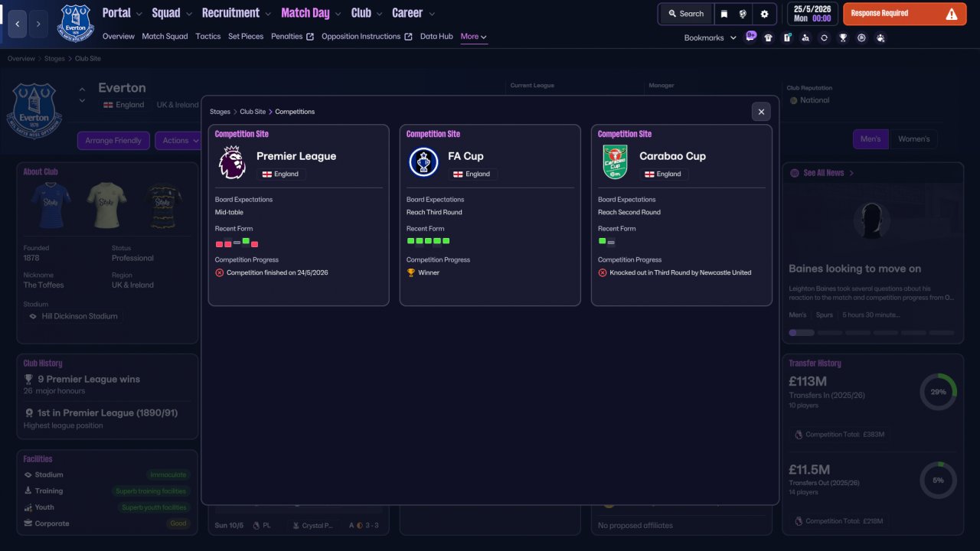Click the 5% transfers out progress ring
Viewport: 980px width, 551px height.
click(938, 480)
